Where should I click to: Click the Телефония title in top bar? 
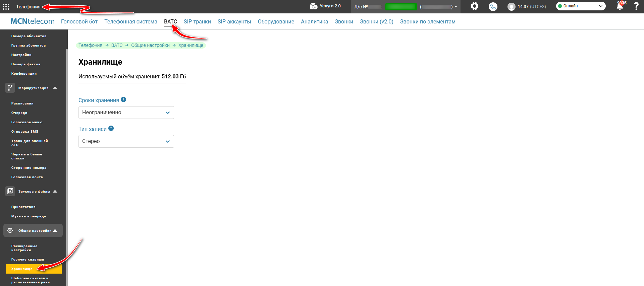click(x=28, y=7)
